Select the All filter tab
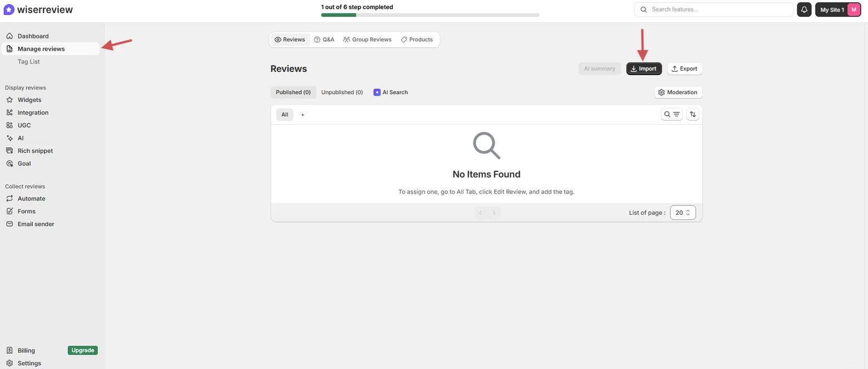The image size is (868, 369). (x=284, y=115)
